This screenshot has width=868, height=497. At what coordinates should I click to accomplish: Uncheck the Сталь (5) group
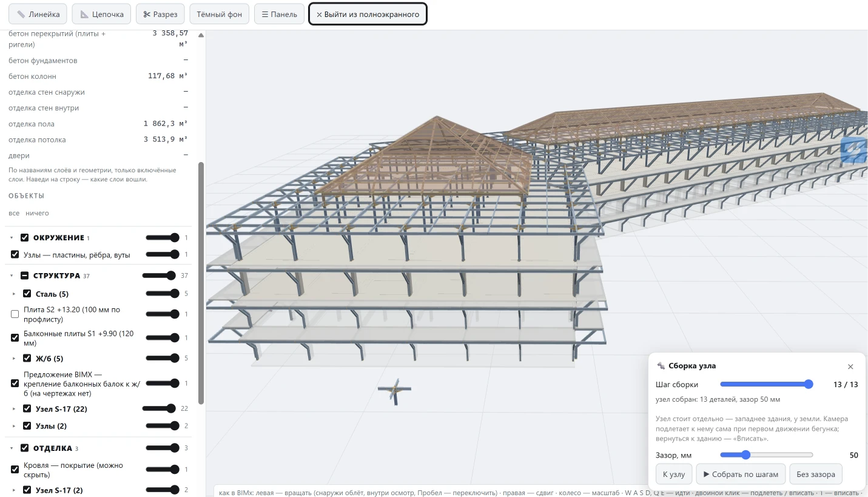(27, 294)
